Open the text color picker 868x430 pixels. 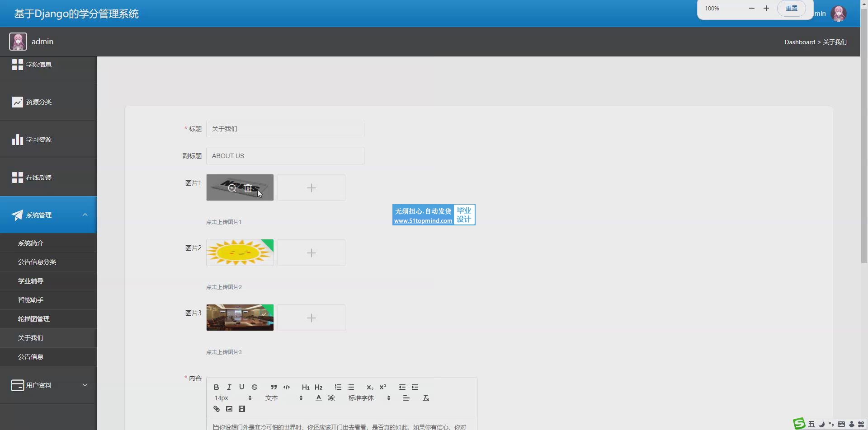318,398
